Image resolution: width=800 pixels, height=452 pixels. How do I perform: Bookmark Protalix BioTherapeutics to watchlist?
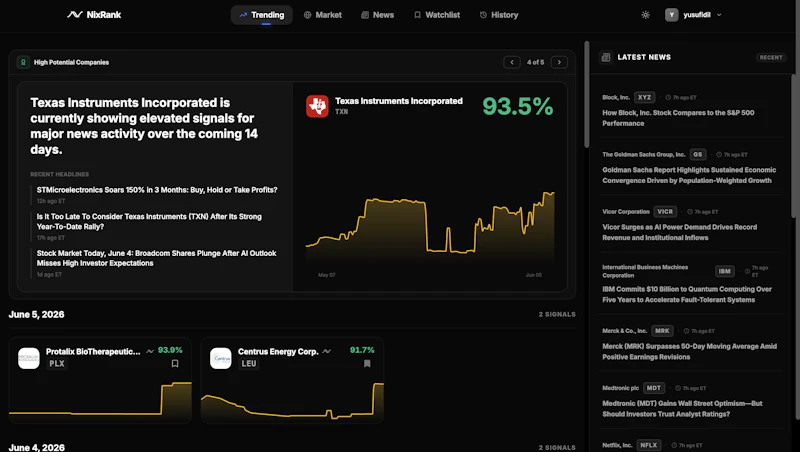point(175,364)
